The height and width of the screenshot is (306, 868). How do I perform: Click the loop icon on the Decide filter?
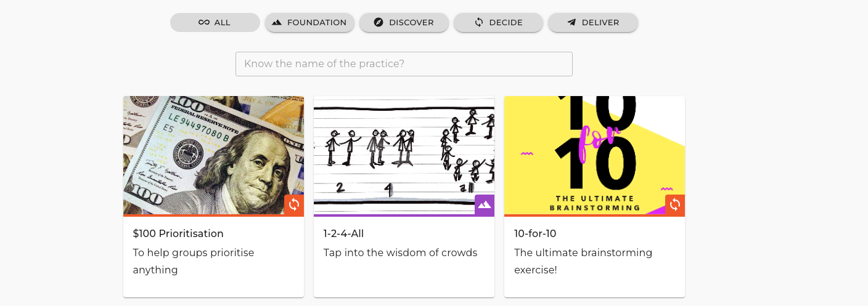(x=479, y=23)
